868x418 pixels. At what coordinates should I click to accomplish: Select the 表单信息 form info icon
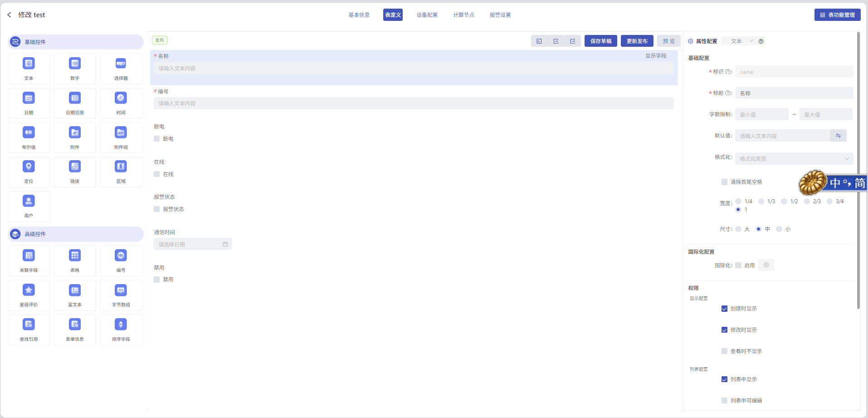pos(75,325)
